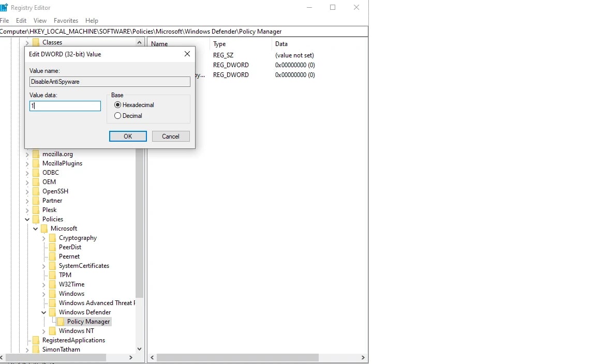The width and height of the screenshot is (596, 364).
Task: Collapse the Microsoft key under Policies
Action: 35,229
